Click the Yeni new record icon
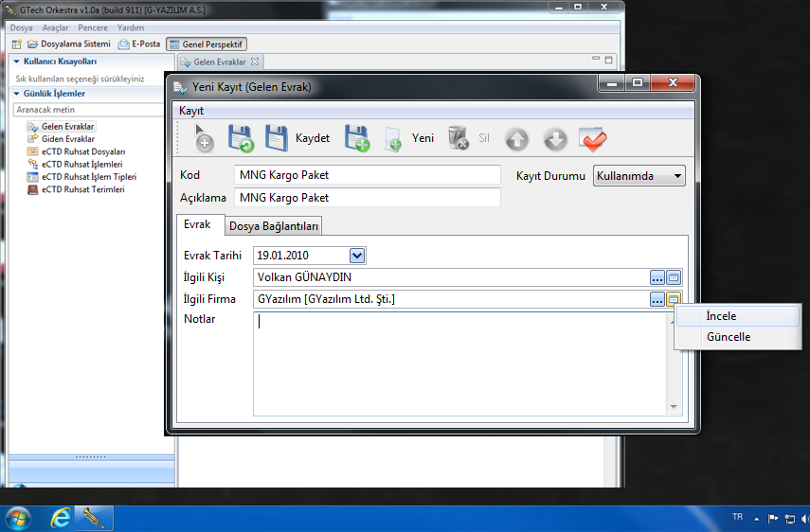 click(393, 139)
